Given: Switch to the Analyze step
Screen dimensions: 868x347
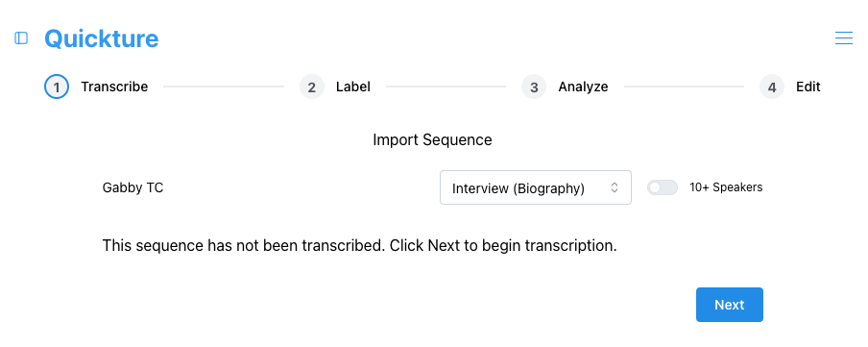Looking at the screenshot, I should [583, 87].
